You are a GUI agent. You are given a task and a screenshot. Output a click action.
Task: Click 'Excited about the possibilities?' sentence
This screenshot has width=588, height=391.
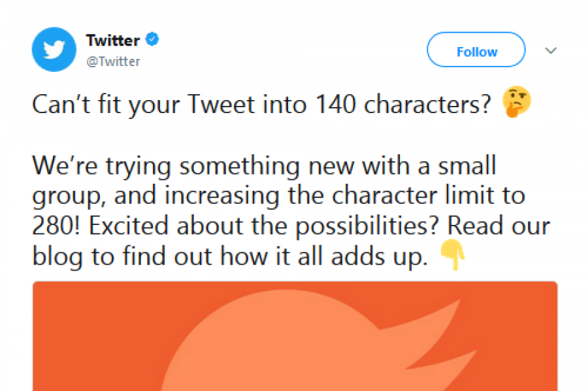(x=264, y=227)
